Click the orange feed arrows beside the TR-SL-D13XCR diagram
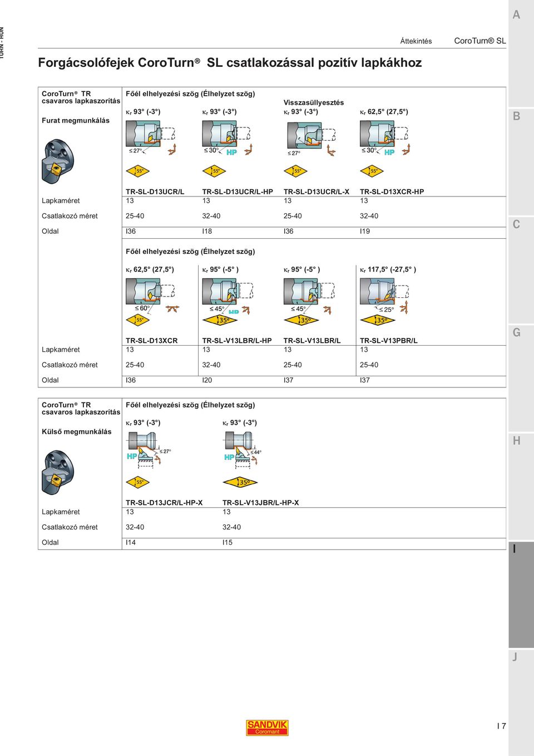This screenshot has width=534, height=756. coord(172,309)
